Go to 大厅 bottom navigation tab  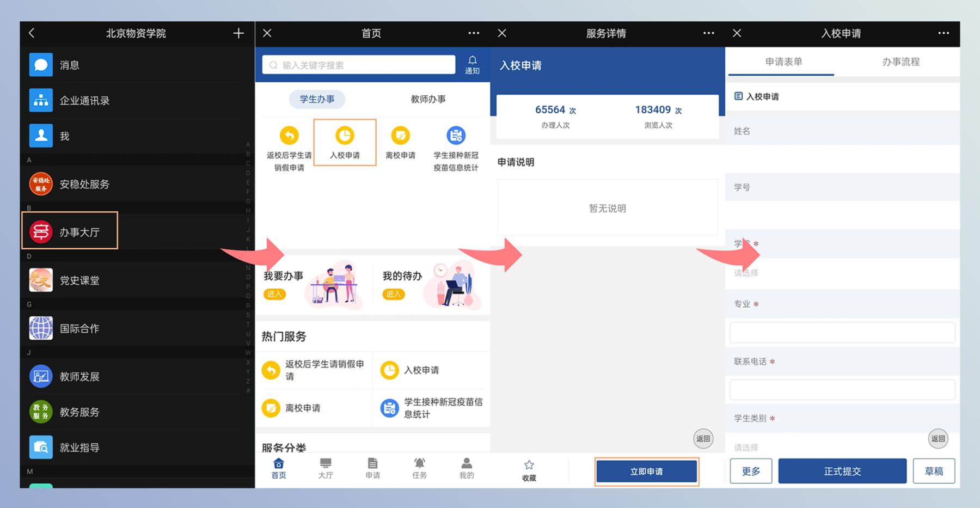[x=326, y=468]
